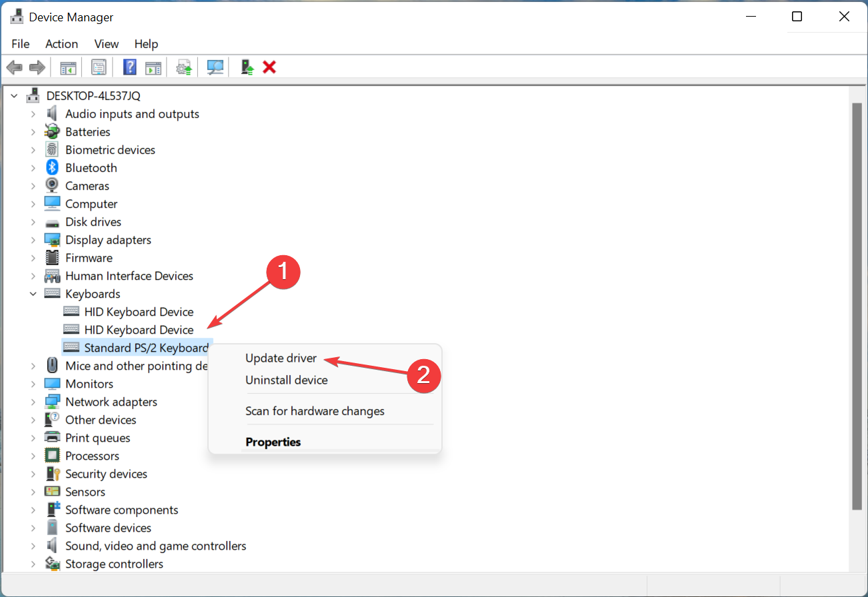Select Update driver from the context menu
This screenshot has height=597, width=868.
(281, 358)
